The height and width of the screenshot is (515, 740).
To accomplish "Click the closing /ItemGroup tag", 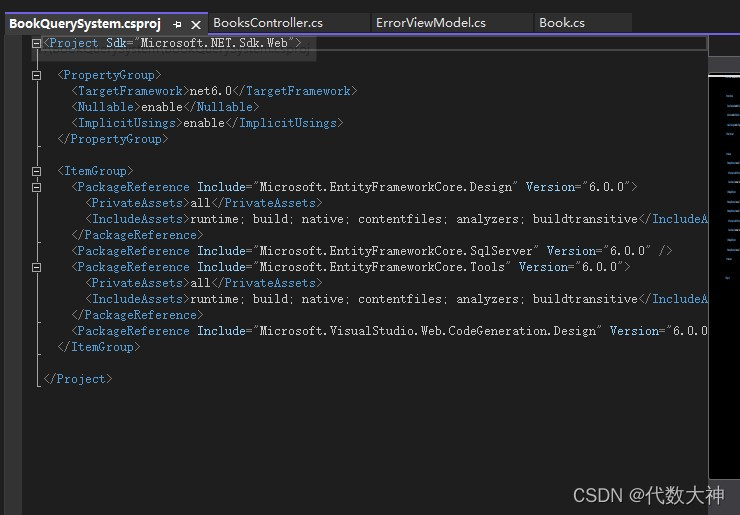I will [99, 347].
